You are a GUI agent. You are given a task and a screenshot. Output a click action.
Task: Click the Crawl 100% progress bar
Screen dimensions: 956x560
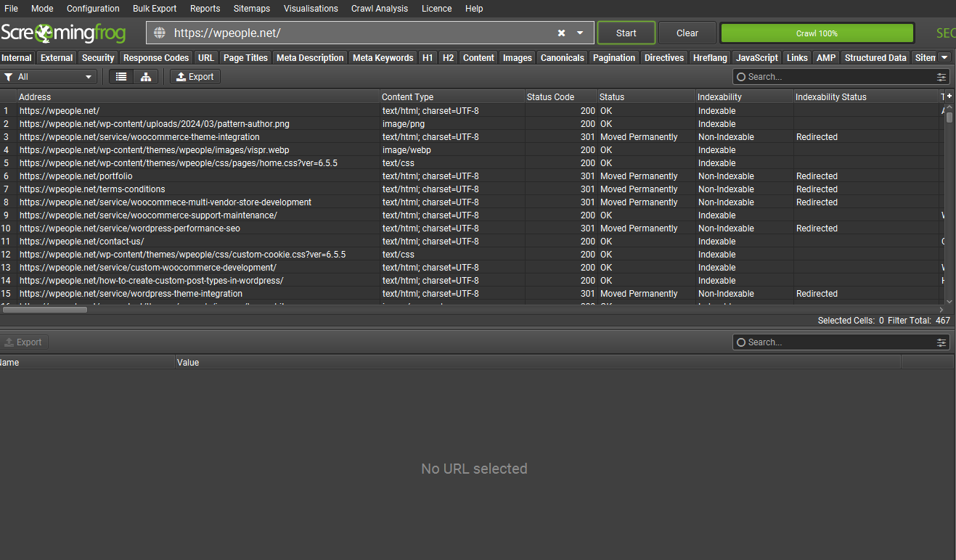click(817, 33)
